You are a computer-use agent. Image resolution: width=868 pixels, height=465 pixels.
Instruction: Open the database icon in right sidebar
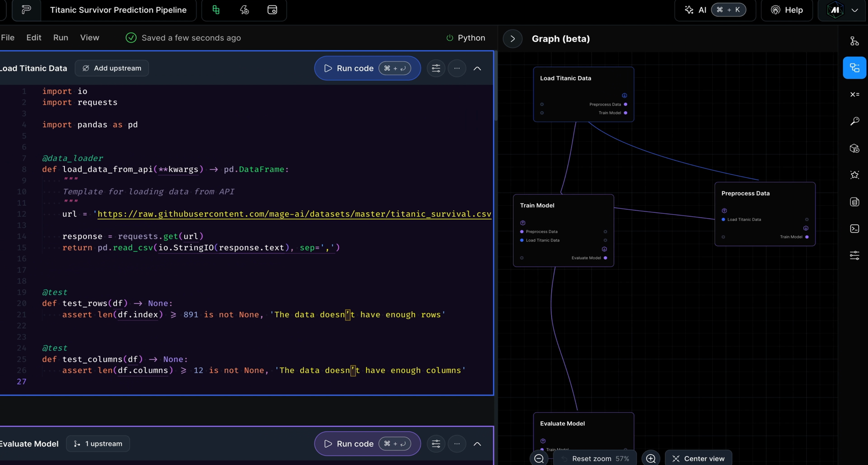854,202
